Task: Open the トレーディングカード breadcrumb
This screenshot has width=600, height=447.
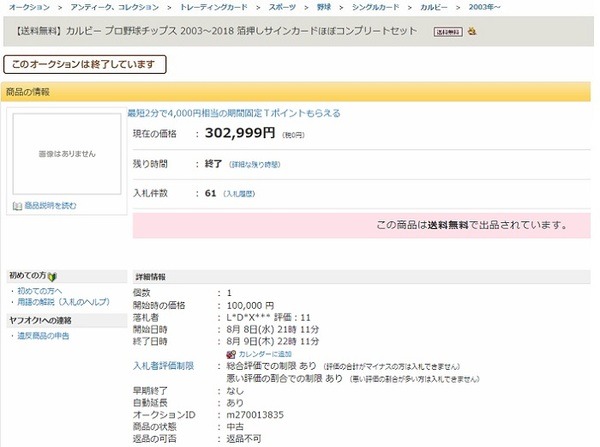Action: pyautogui.click(x=214, y=7)
